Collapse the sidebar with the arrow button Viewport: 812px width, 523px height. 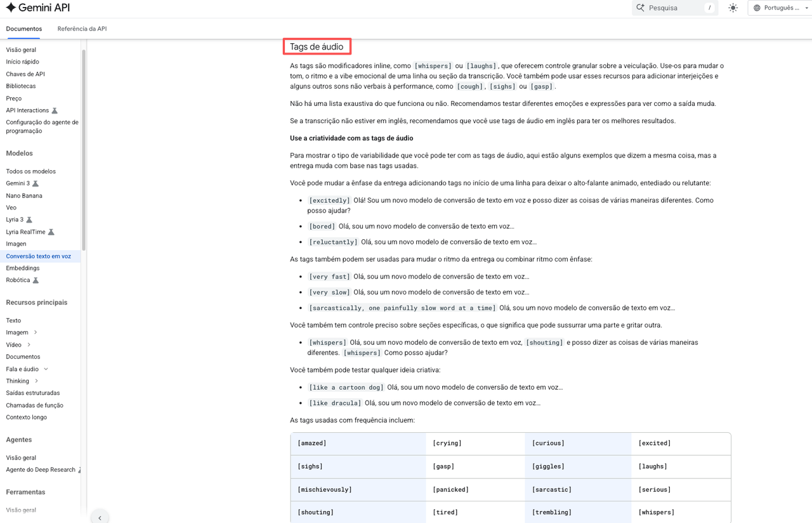[100, 518]
